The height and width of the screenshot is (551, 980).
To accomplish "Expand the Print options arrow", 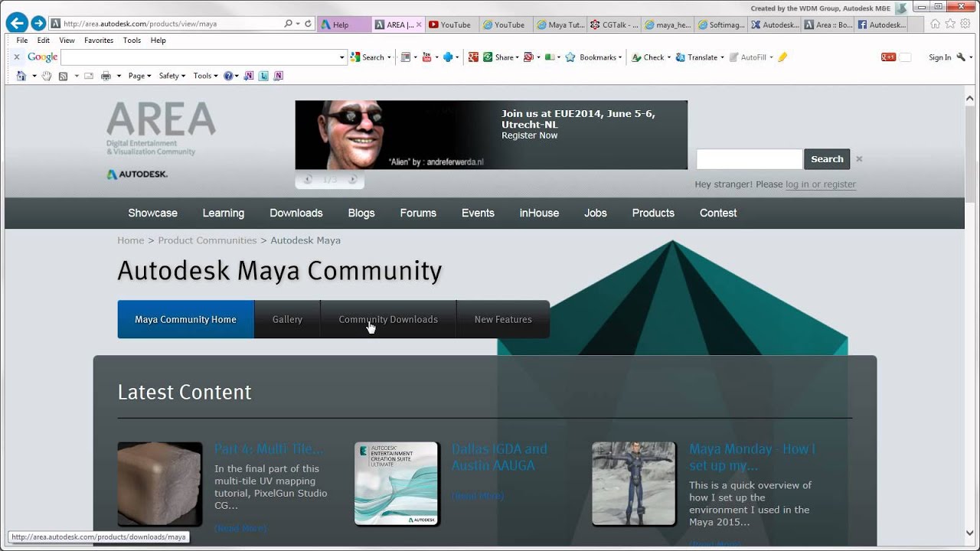I will pyautogui.click(x=119, y=76).
